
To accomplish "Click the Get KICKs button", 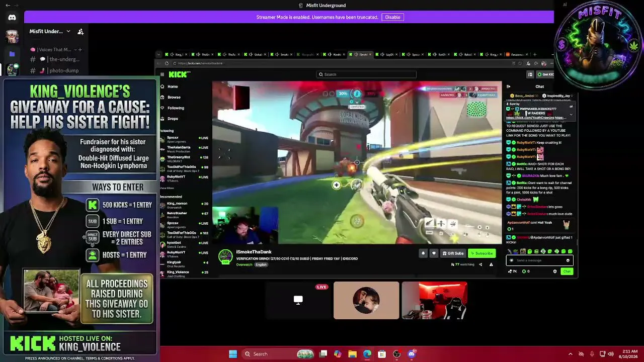I will pyautogui.click(x=545, y=74).
